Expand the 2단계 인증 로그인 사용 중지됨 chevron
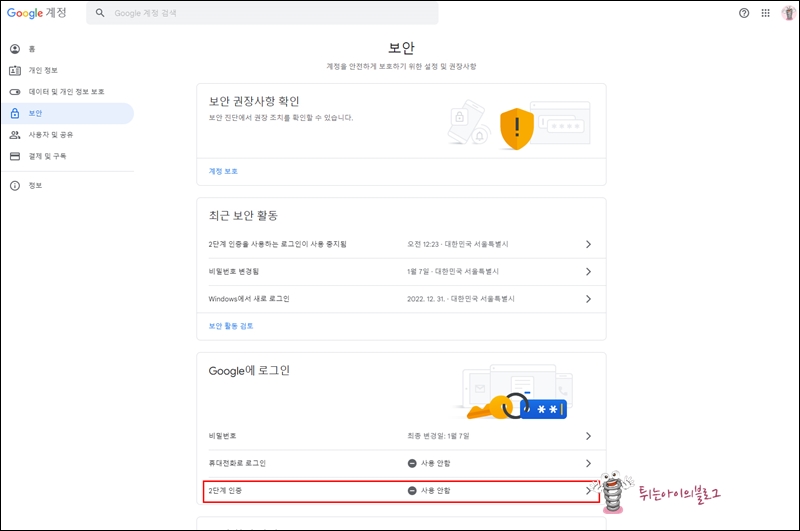This screenshot has width=800, height=531. pos(588,244)
